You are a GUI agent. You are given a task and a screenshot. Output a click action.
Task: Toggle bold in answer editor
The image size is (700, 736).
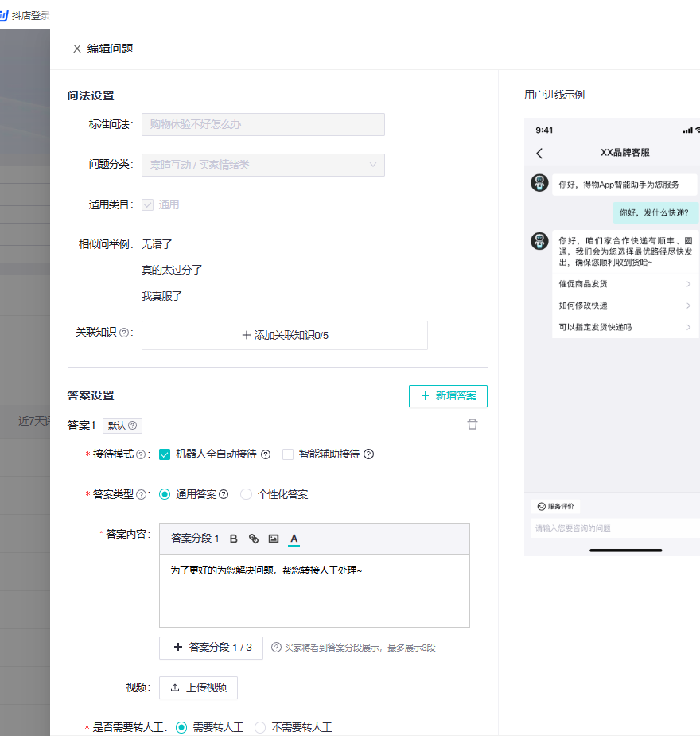234,539
